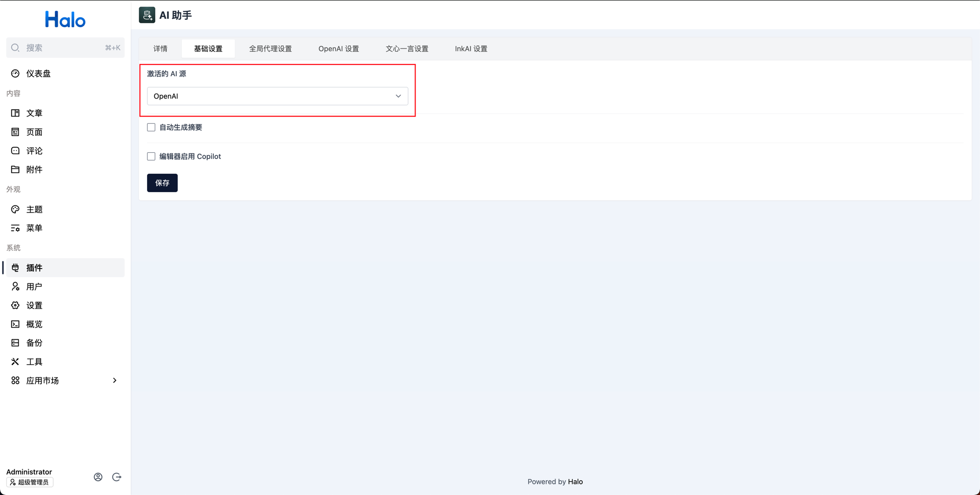Open the InkAI 设置 tab
This screenshot has height=495, width=980.
point(471,49)
